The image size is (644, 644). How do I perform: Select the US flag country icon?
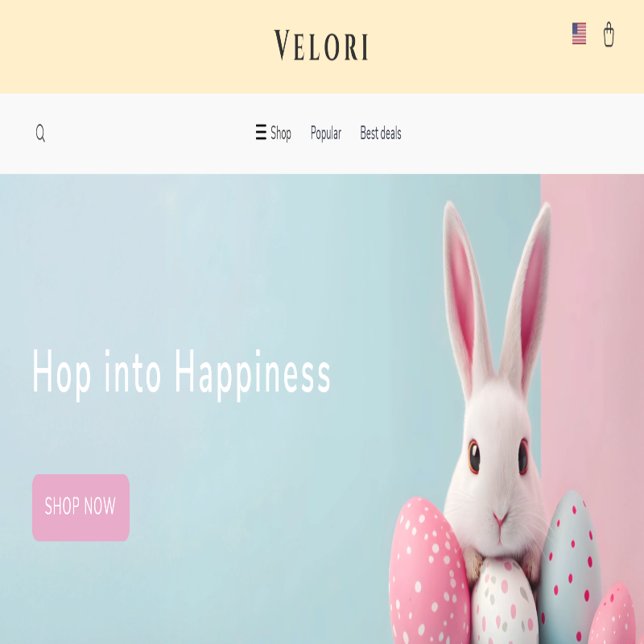(x=579, y=34)
